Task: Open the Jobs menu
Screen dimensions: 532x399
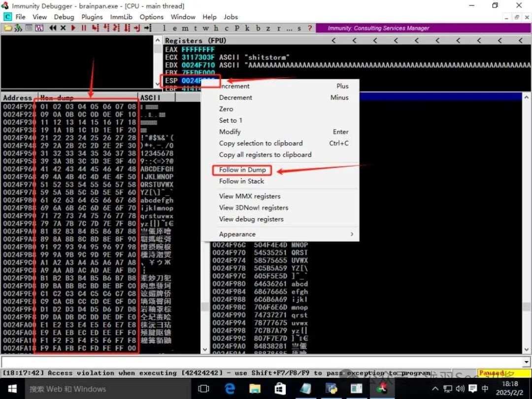Action: [231, 17]
